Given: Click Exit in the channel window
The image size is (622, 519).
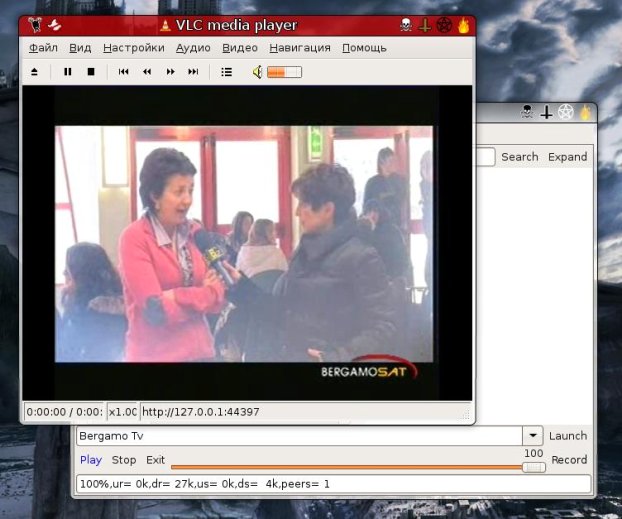Looking at the screenshot, I should [x=155, y=460].
